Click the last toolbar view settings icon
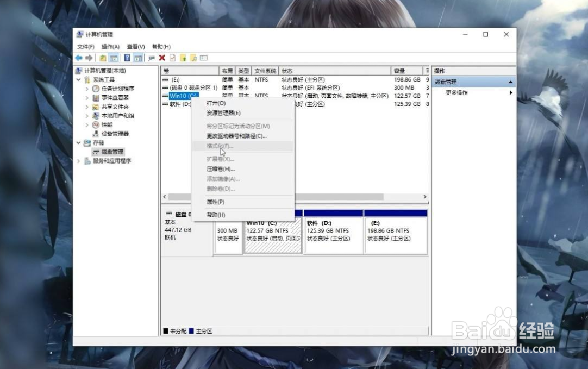The height and width of the screenshot is (369, 588). click(x=204, y=58)
